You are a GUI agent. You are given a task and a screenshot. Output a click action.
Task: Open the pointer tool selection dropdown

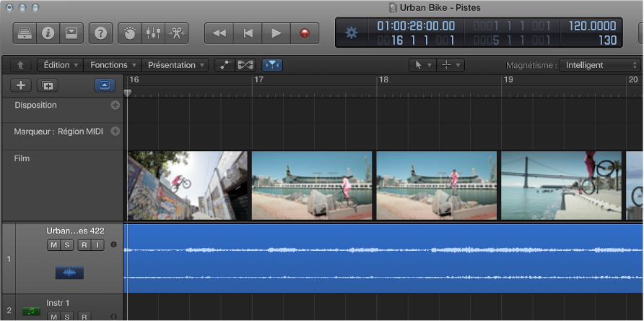click(x=422, y=65)
